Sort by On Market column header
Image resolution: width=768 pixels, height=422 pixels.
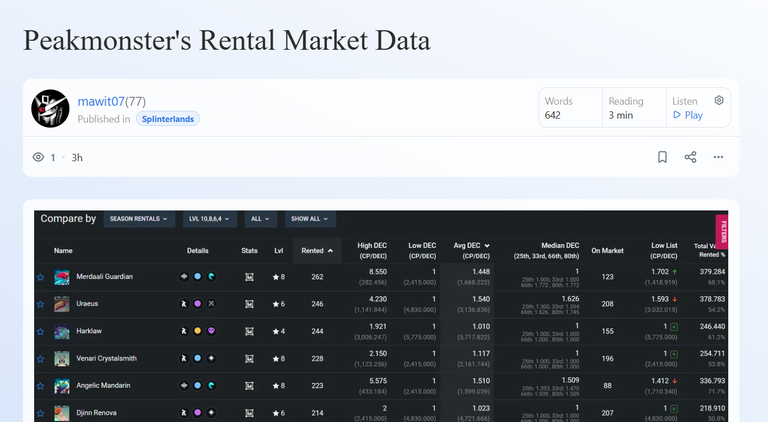607,251
